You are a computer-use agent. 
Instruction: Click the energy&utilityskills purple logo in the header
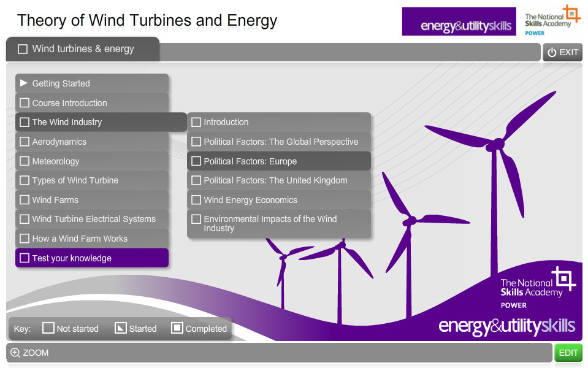(459, 21)
